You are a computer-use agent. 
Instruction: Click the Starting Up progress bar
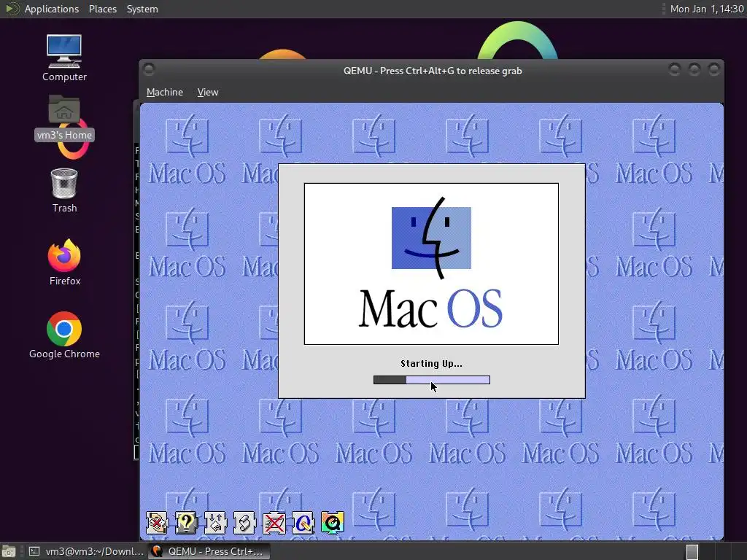tap(432, 379)
